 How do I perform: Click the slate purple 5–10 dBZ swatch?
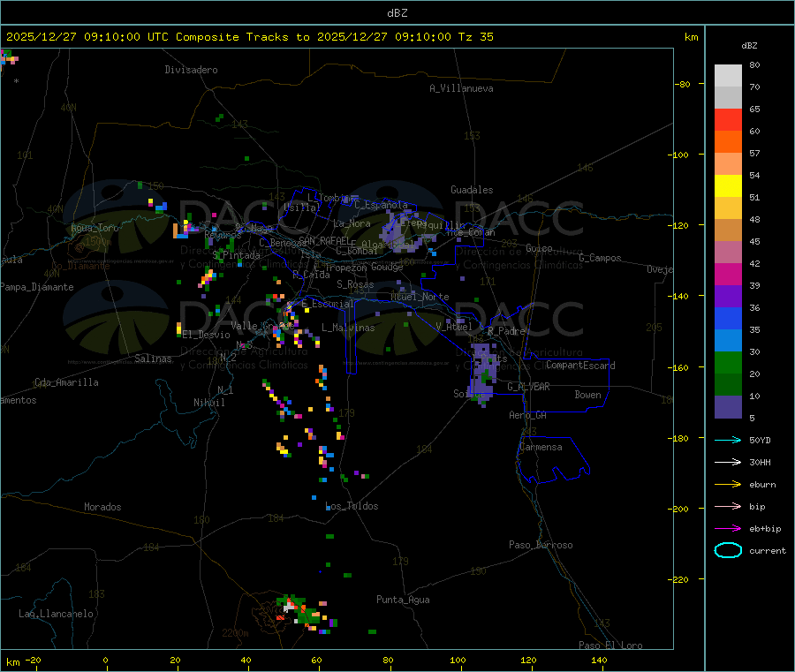pyautogui.click(x=728, y=407)
